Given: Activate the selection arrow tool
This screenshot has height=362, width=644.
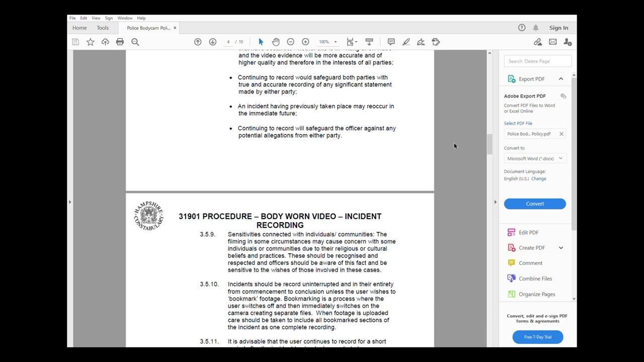Looking at the screenshot, I should (x=261, y=42).
